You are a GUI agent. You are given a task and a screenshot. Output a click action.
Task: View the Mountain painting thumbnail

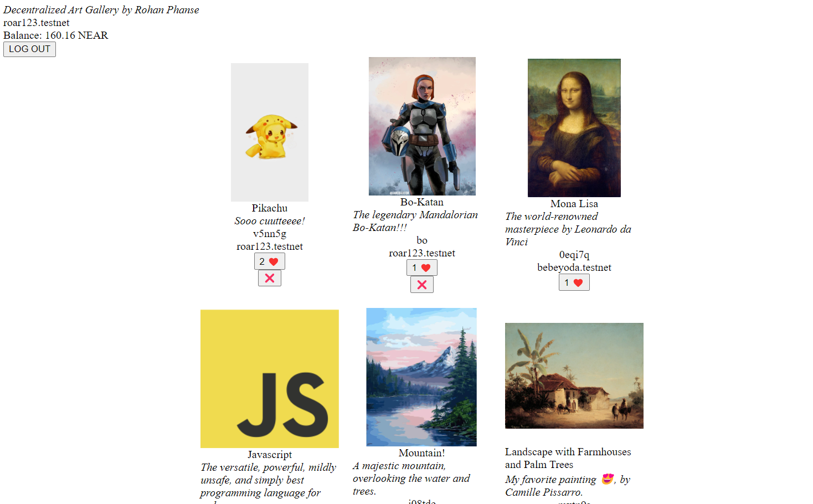pos(421,377)
